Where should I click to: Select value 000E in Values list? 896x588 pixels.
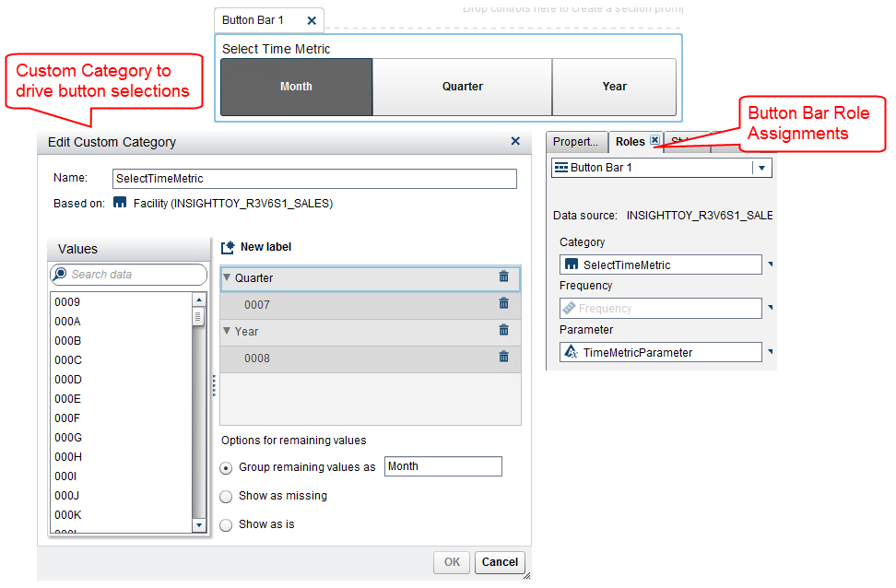pos(121,399)
